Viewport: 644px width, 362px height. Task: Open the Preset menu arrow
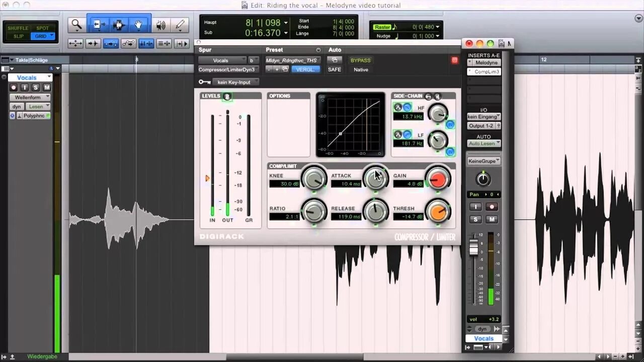point(318,50)
